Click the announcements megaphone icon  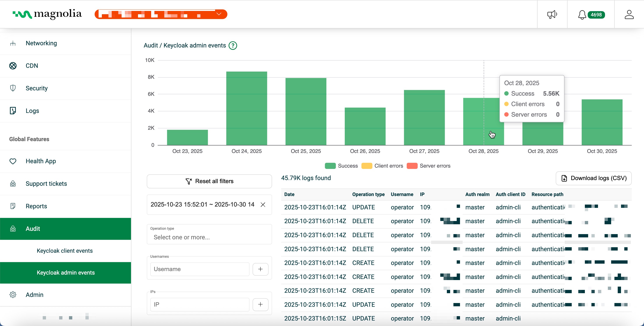pyautogui.click(x=552, y=14)
